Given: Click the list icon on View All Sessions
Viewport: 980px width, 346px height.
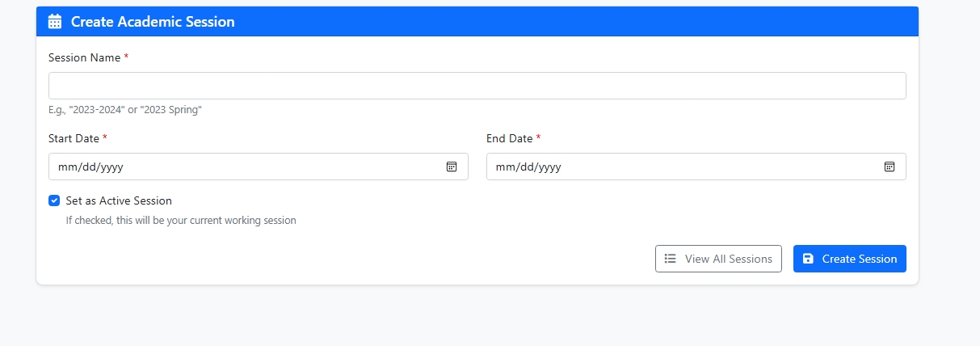Looking at the screenshot, I should [x=670, y=259].
